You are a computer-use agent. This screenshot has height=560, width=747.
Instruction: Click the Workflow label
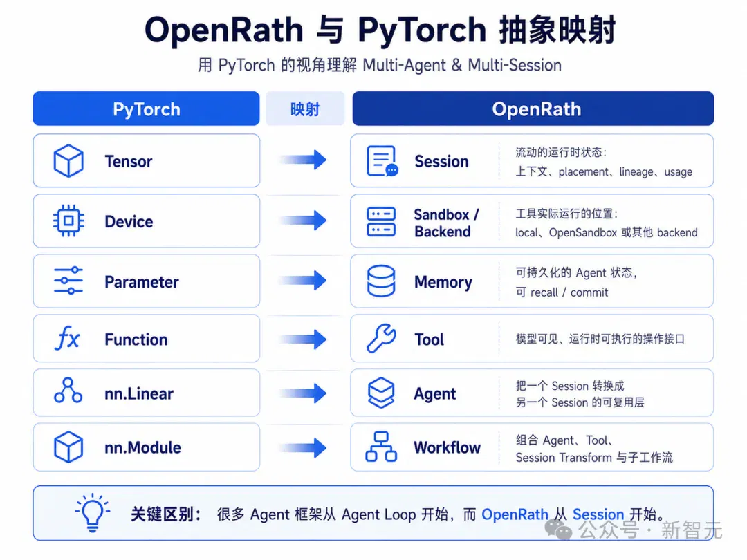click(448, 447)
